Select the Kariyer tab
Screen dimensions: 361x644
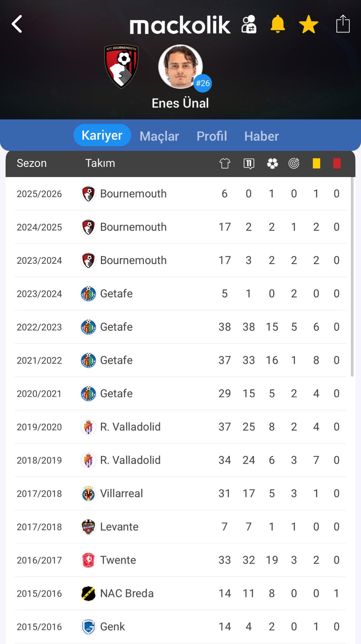pos(102,136)
